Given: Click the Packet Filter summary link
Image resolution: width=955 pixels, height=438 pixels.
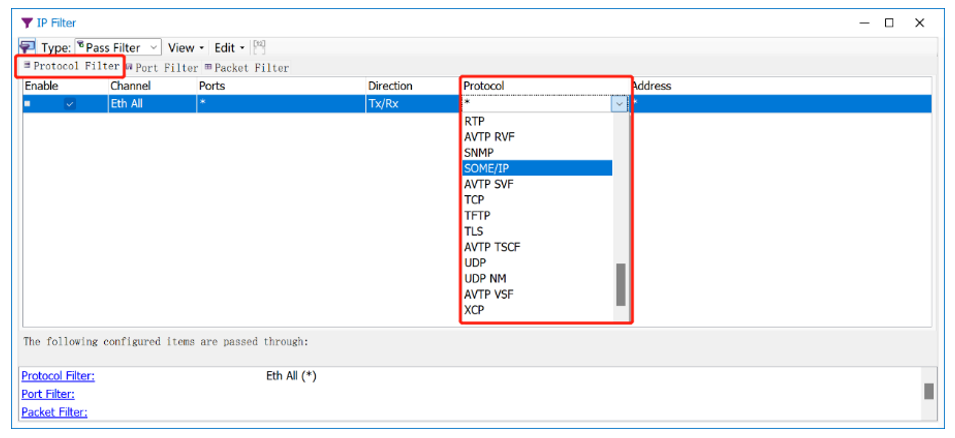Looking at the screenshot, I should (54, 412).
